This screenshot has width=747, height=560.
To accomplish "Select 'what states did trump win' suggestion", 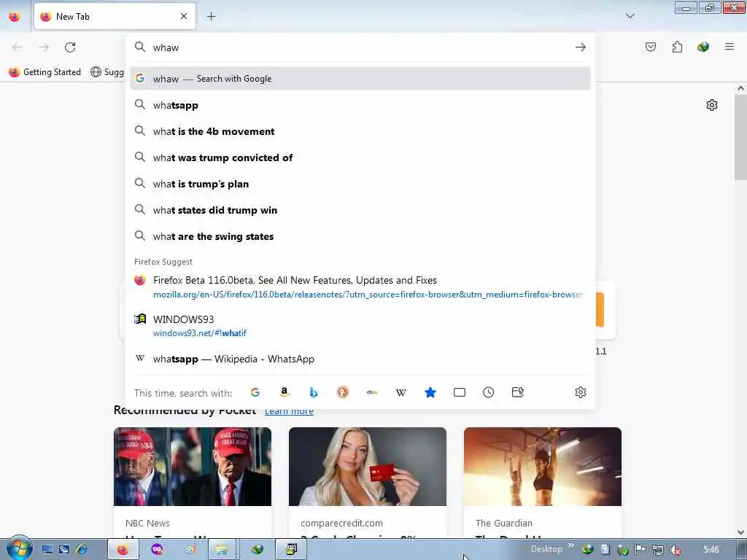I will coord(360,210).
